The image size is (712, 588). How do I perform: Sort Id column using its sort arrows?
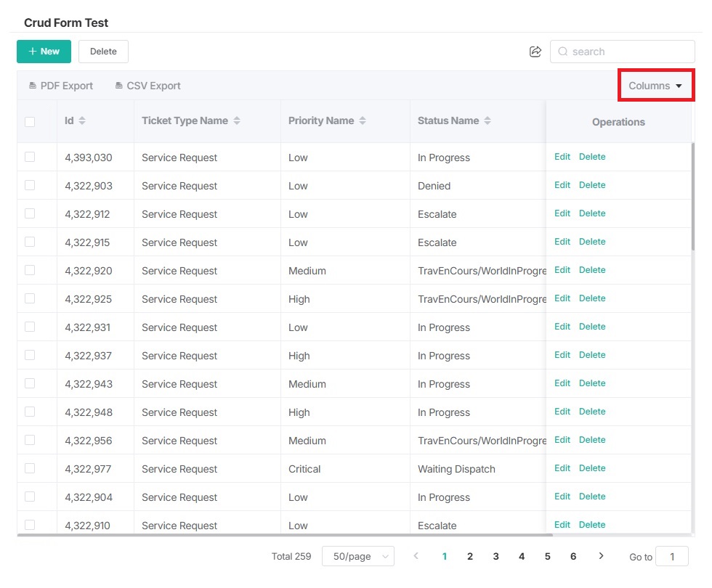tap(82, 121)
